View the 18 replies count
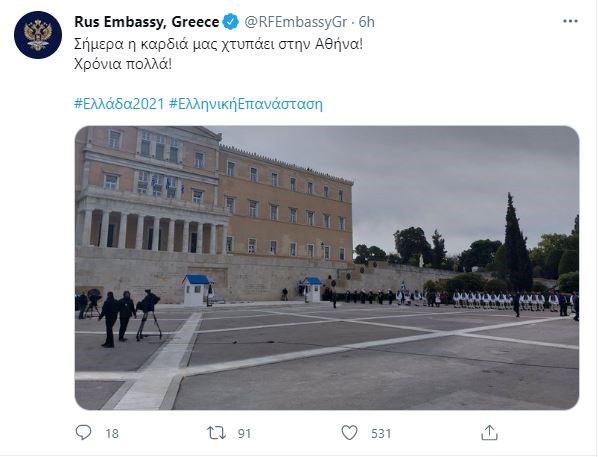Screen dimensions: 598x457 point(112,434)
